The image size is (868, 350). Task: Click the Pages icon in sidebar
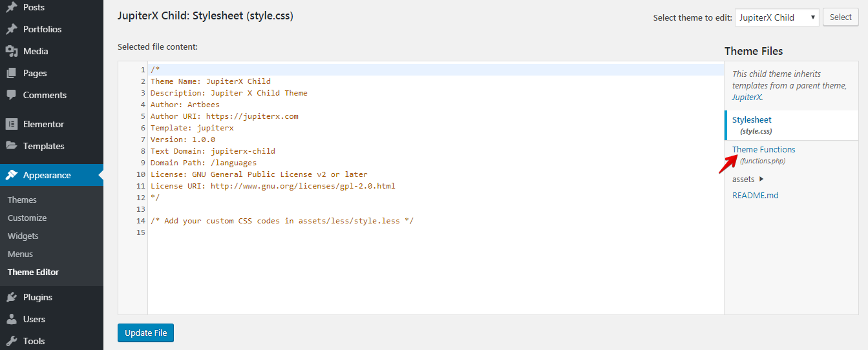coord(11,73)
